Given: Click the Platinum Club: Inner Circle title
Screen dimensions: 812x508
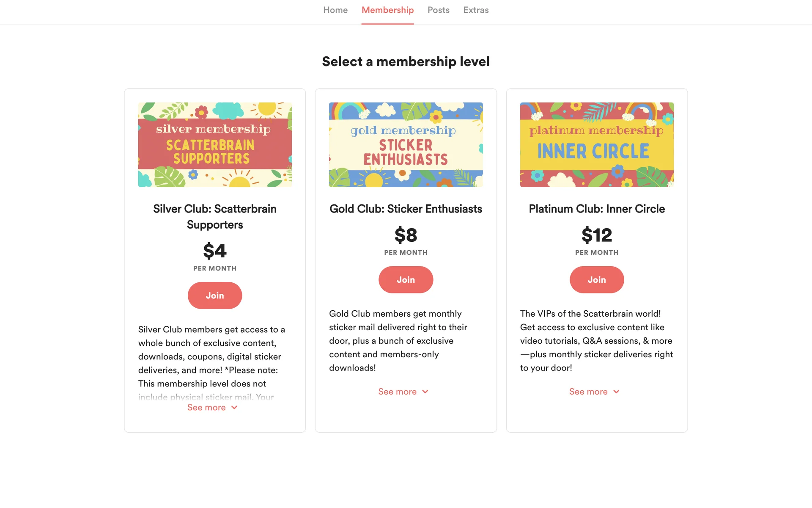Looking at the screenshot, I should [596, 209].
